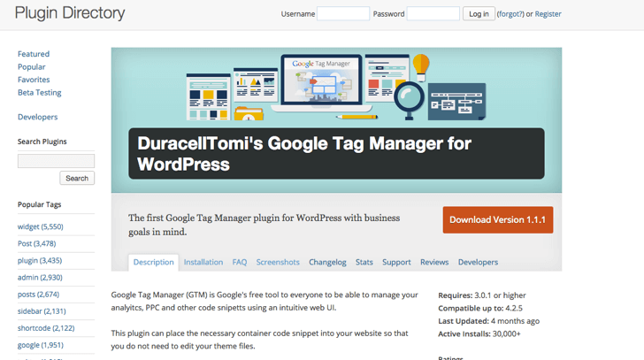Switch to the Stats tab
The width and height of the screenshot is (644, 360).
364,262
